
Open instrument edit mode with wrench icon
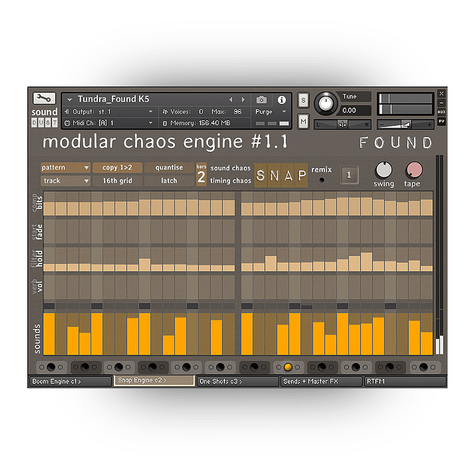[x=44, y=99]
